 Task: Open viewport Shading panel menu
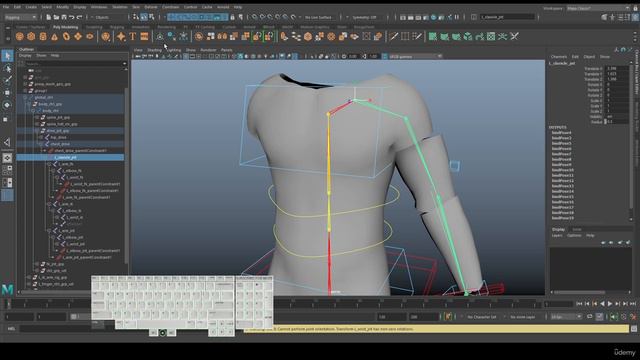[154, 50]
